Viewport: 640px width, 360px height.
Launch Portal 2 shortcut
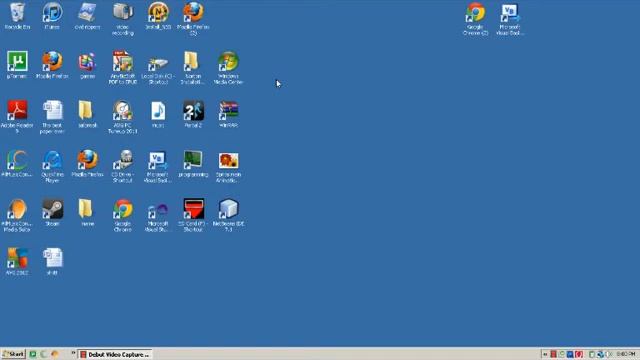point(193,114)
